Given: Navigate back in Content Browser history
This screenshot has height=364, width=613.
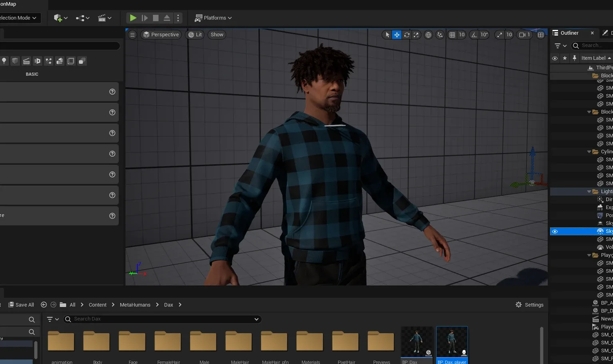Looking at the screenshot, I should tap(44, 305).
